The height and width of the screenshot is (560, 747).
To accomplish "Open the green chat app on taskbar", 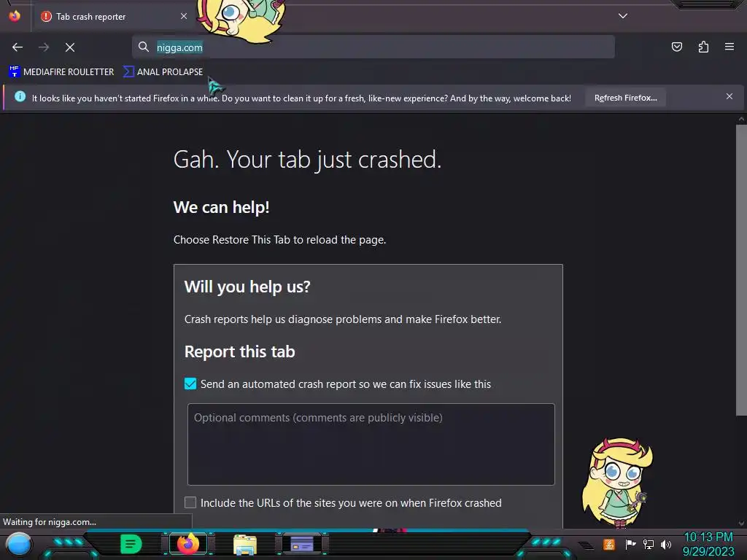I will click(x=131, y=544).
